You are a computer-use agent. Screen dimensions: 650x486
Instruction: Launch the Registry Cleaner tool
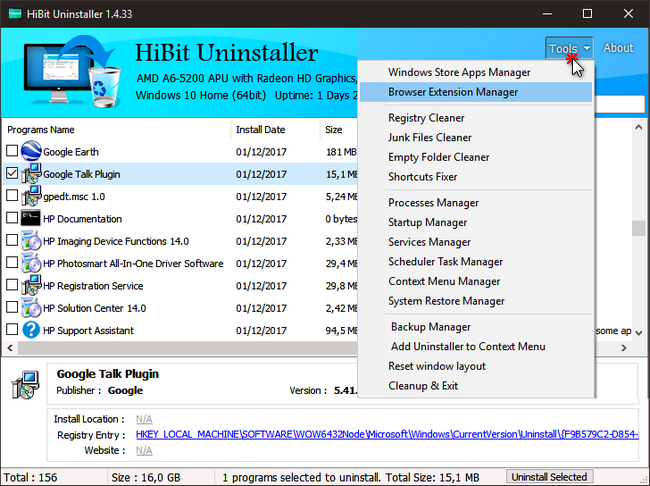[476, 118]
